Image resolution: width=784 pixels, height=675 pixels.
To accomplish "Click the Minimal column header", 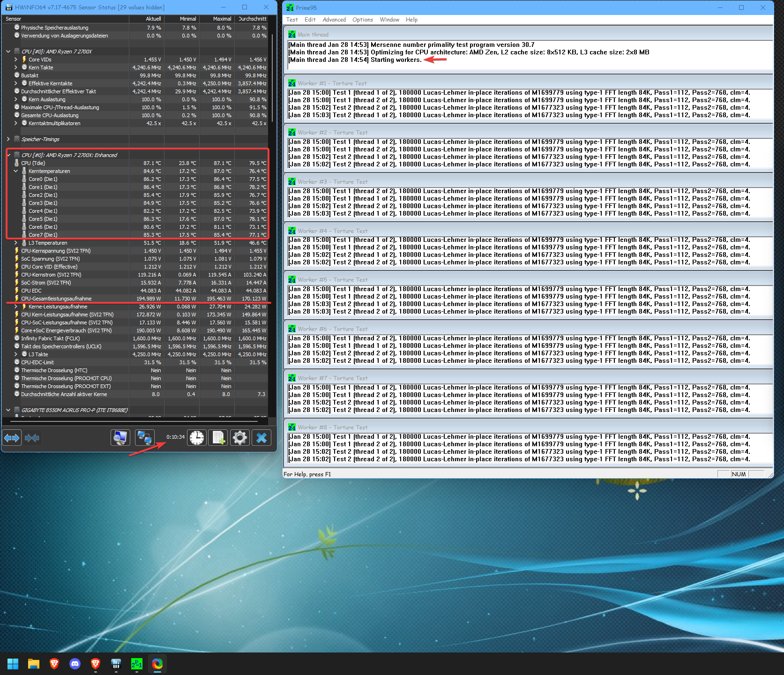I will (182, 19).
